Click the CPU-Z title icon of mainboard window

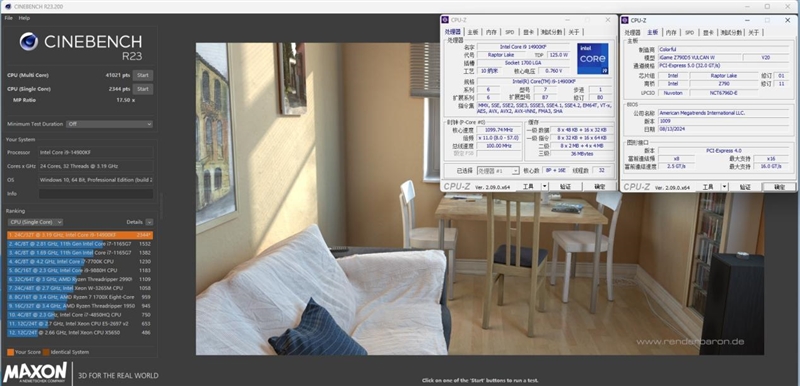(x=626, y=20)
